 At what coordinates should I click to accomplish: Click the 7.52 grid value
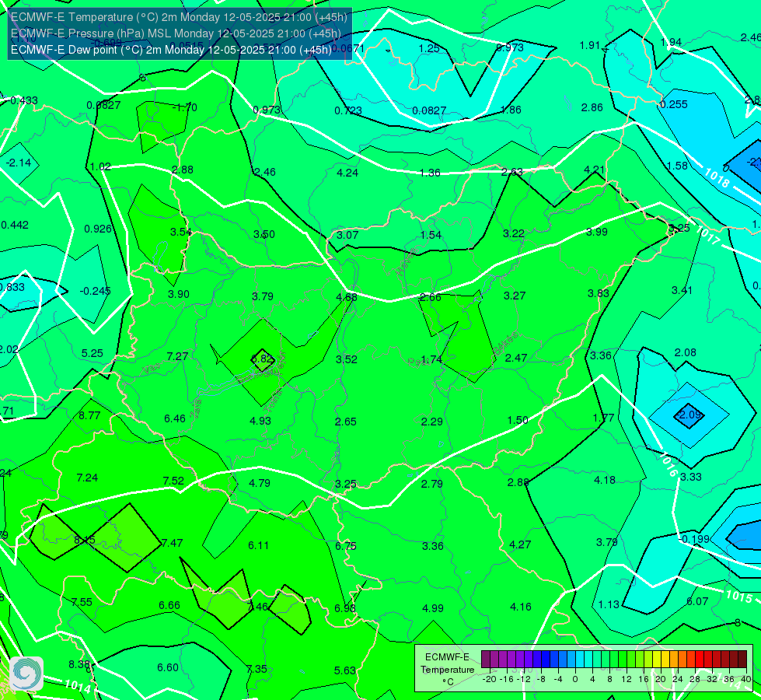(173, 481)
